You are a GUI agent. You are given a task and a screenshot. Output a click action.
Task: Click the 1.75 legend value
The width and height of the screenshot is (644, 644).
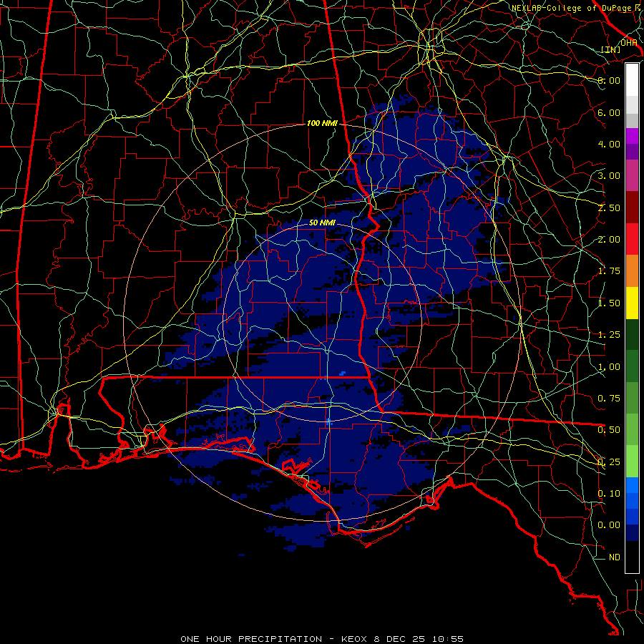tap(609, 271)
